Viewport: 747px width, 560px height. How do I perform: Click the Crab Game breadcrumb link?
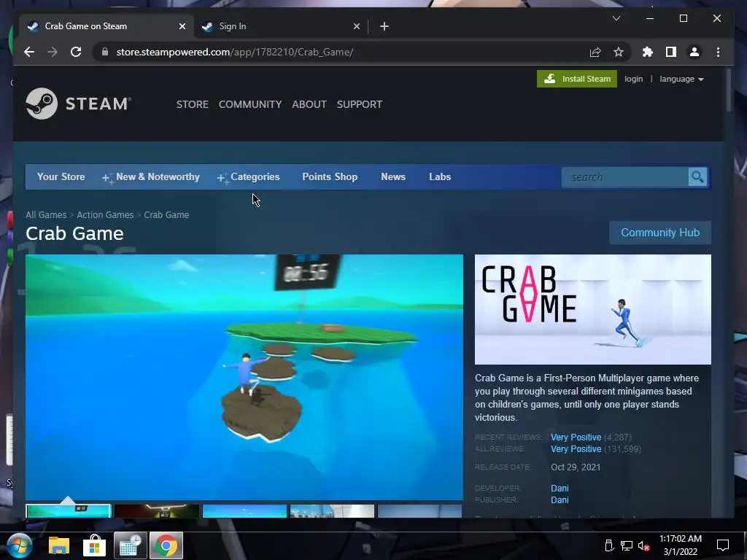pyautogui.click(x=166, y=215)
